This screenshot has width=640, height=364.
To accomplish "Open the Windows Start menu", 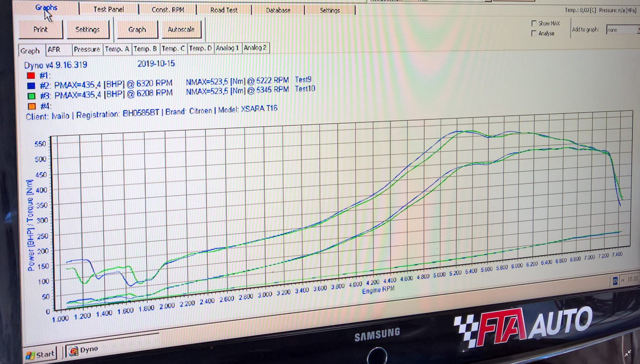I will (x=40, y=354).
